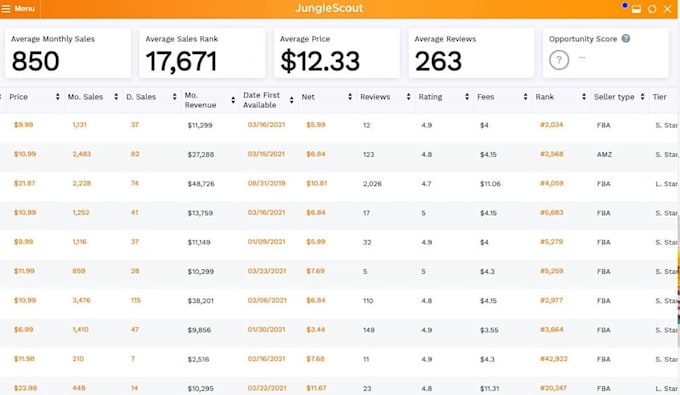Open the Menu hamburger icon
This screenshot has width=680, height=395.
coord(6,9)
